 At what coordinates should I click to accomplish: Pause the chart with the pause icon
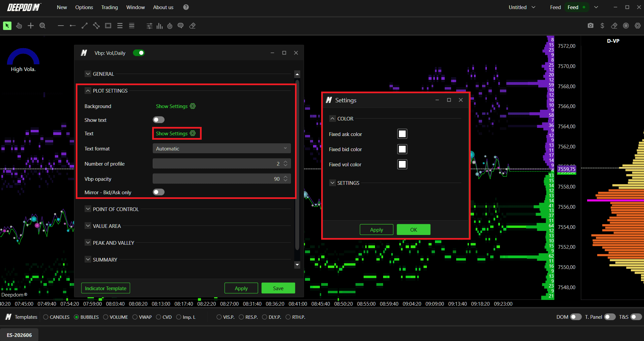coord(626,26)
